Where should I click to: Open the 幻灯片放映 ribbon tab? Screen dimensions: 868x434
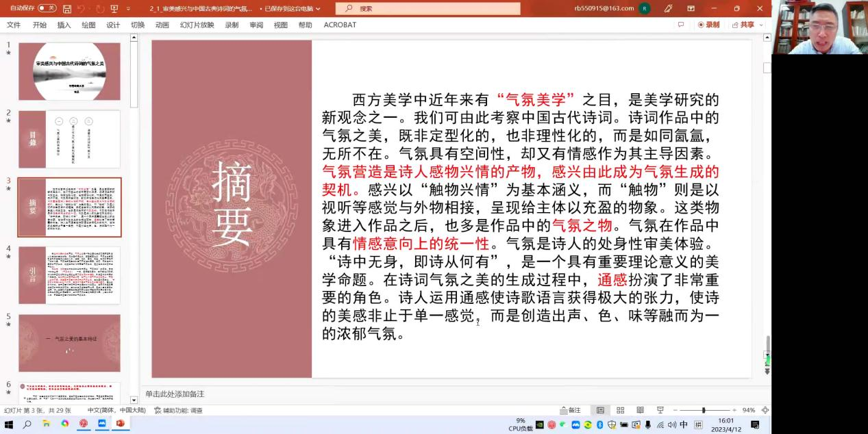coord(197,25)
